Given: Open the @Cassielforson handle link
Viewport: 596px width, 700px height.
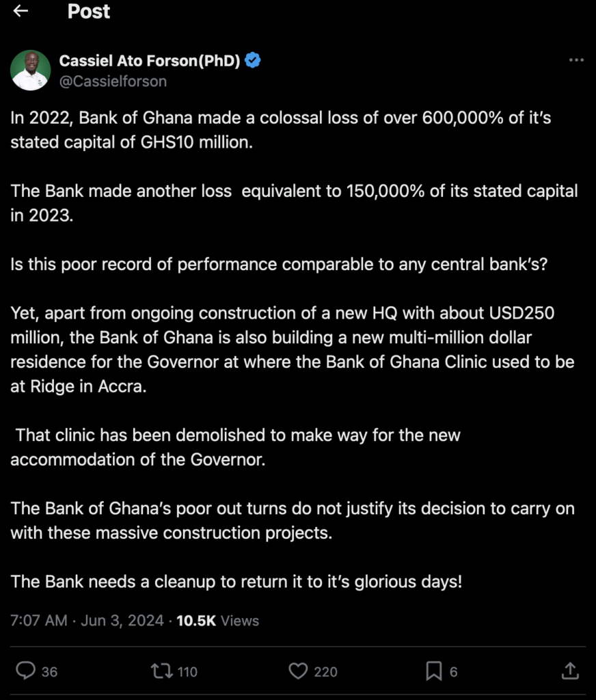Looking at the screenshot, I should [x=113, y=81].
